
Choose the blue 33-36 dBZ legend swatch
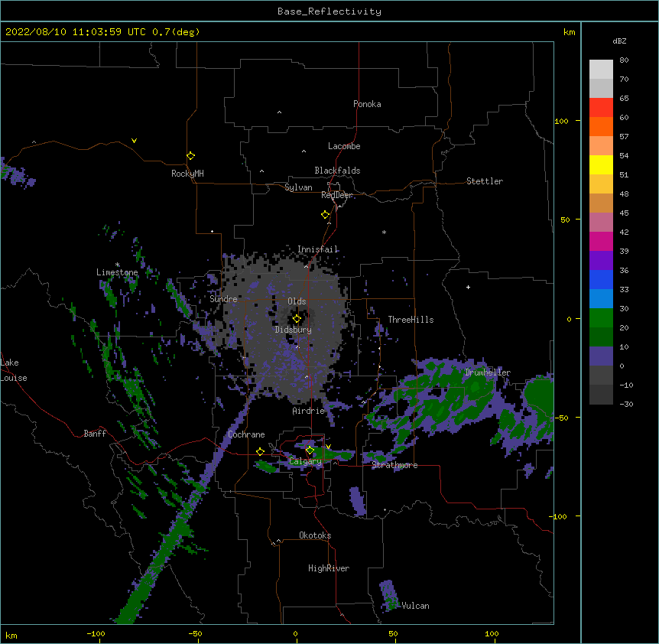(601, 279)
